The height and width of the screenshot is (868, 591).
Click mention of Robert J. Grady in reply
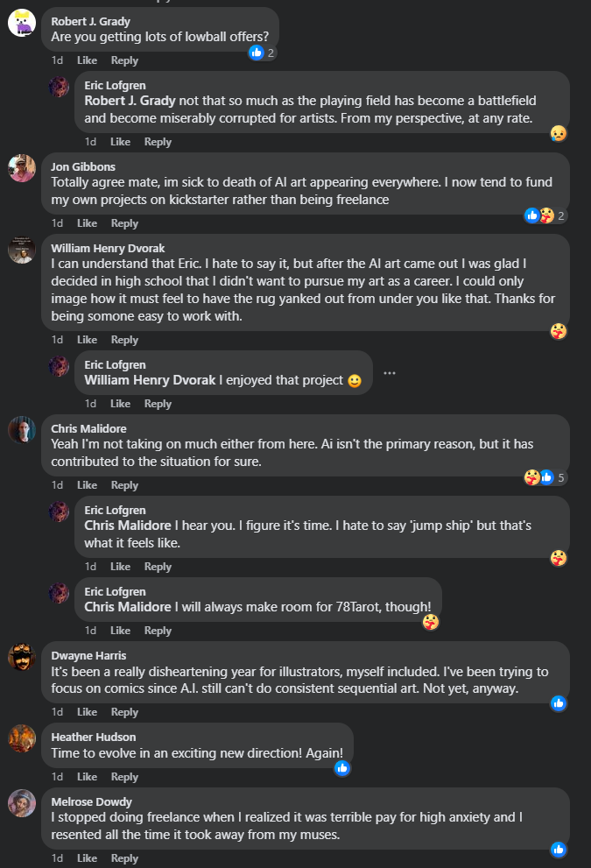(128, 101)
